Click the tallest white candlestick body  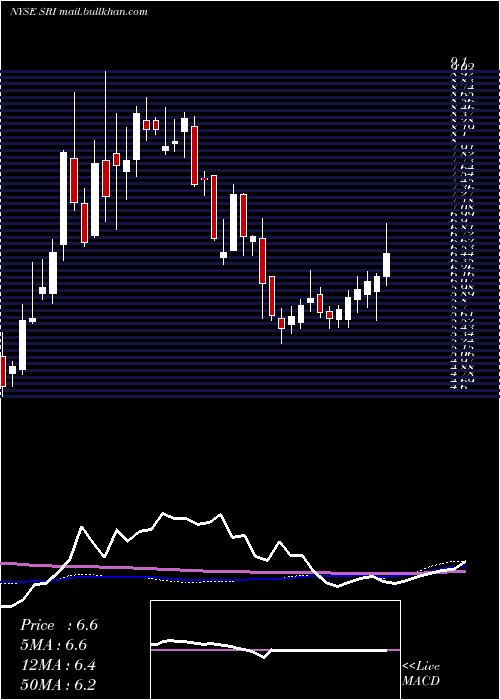(64, 199)
